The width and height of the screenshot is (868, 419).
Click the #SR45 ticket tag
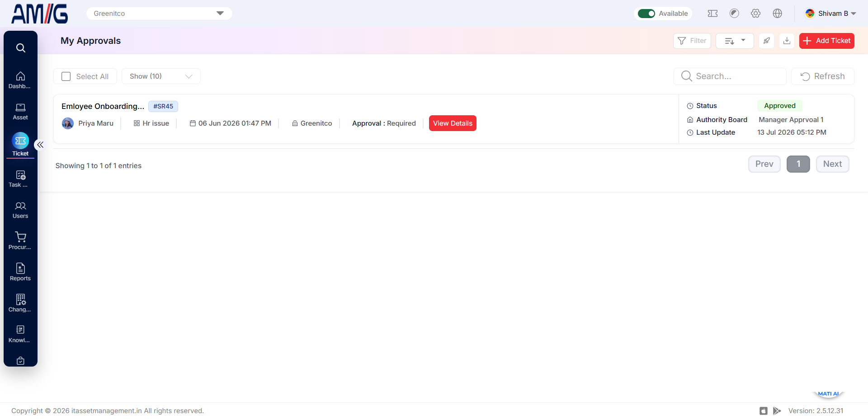pos(163,106)
